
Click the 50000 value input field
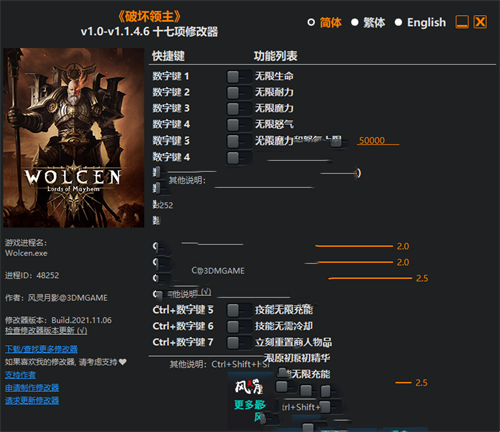pos(378,141)
